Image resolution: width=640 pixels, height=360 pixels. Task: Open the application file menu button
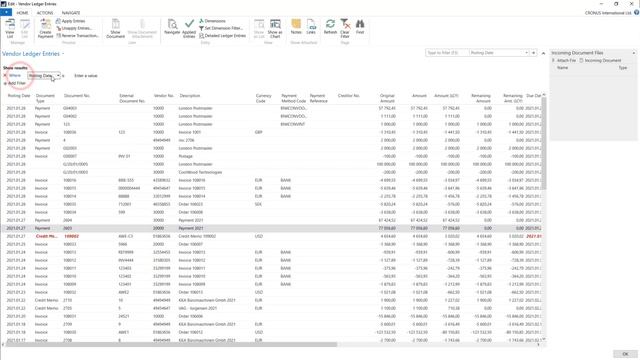click(x=6, y=13)
